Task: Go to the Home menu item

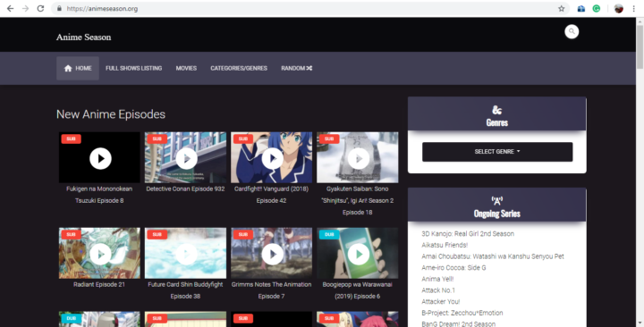Action: [78, 68]
